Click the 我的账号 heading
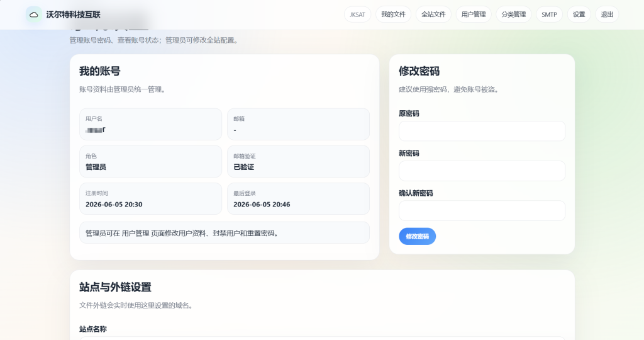644x340 pixels. [x=100, y=71]
